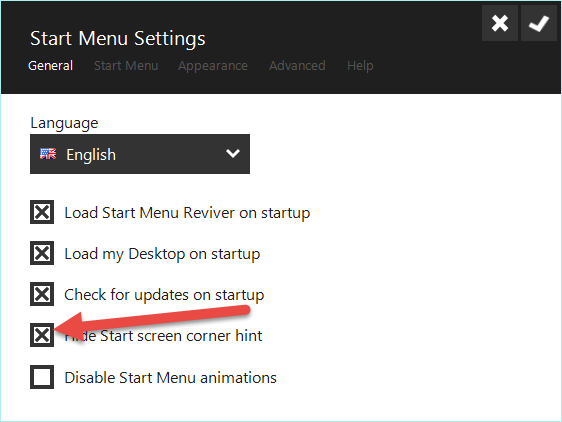Image resolution: width=562 pixels, height=422 pixels.
Task: Go to the Advanced tab
Action: (x=297, y=66)
